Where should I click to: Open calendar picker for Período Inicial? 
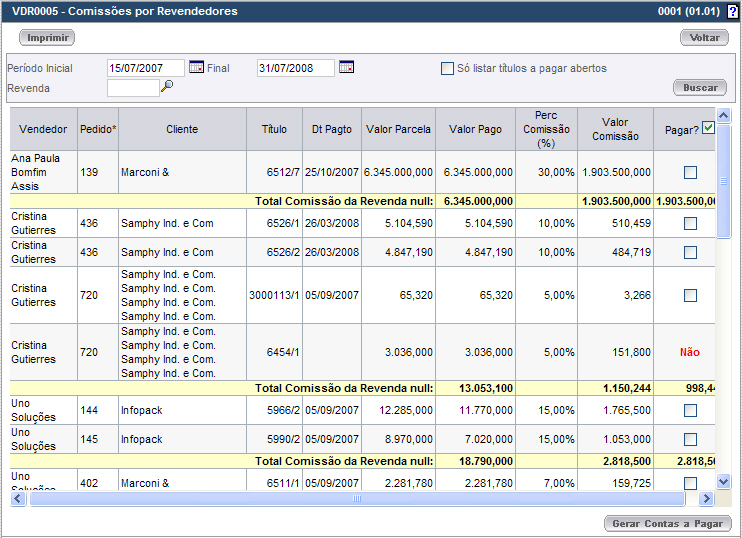point(196,67)
